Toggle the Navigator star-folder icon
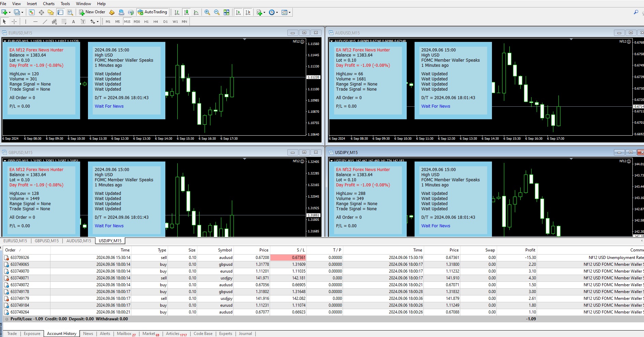Viewport: 644px width, 337px height. [x=51, y=12]
